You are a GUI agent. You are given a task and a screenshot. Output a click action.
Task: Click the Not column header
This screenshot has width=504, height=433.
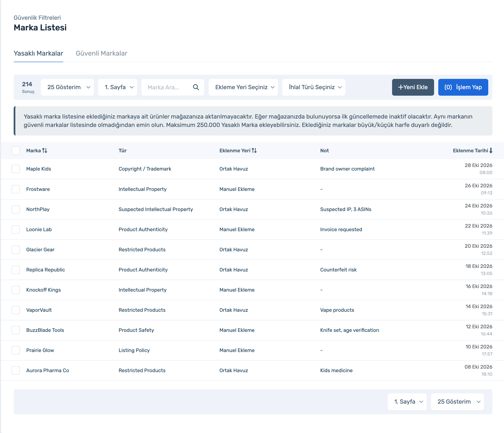[x=324, y=151]
